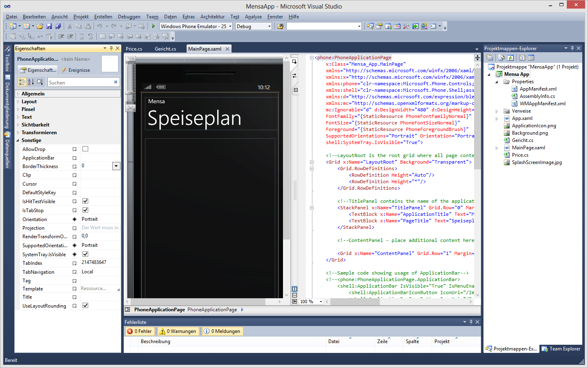Save all files with the stacked disks icon
Image resolution: width=588 pixels, height=368 pixels.
[58, 26]
